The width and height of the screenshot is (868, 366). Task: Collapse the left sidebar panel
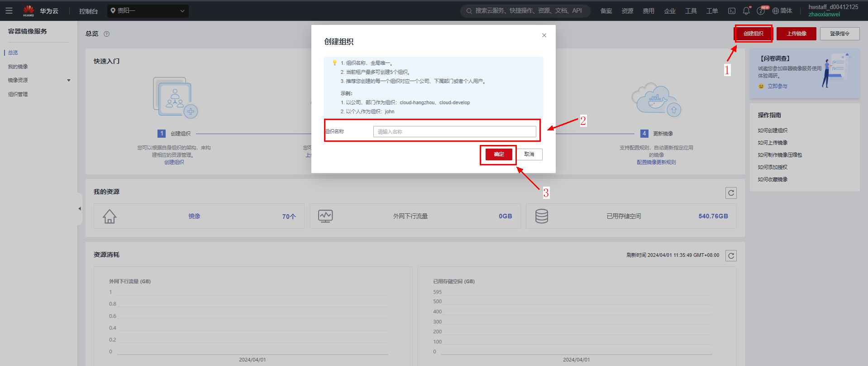(x=80, y=209)
